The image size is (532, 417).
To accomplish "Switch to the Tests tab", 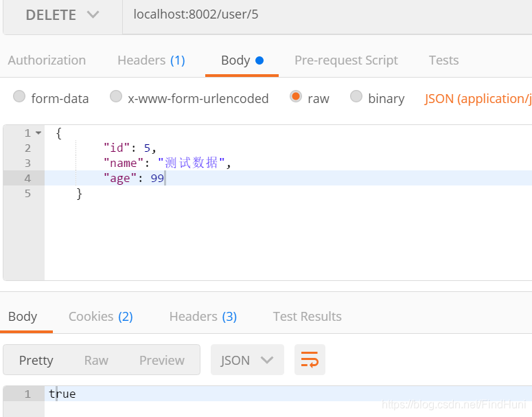I will [443, 60].
